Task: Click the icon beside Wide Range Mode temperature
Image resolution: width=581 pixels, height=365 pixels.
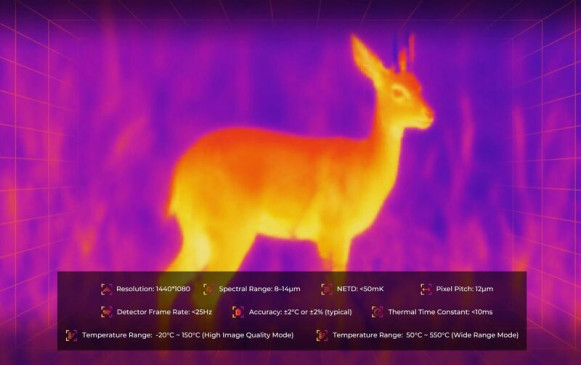Action: coord(322,335)
